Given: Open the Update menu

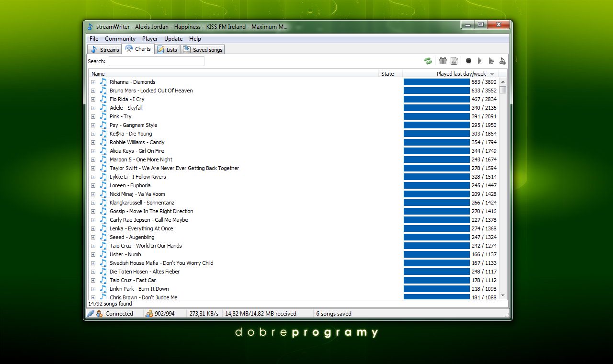Looking at the screenshot, I should (x=173, y=39).
